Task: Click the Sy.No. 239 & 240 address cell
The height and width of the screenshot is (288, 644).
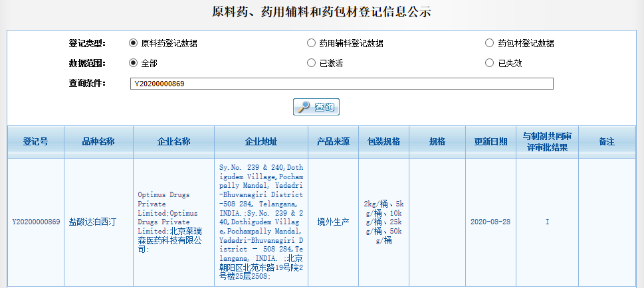Action: (x=261, y=222)
